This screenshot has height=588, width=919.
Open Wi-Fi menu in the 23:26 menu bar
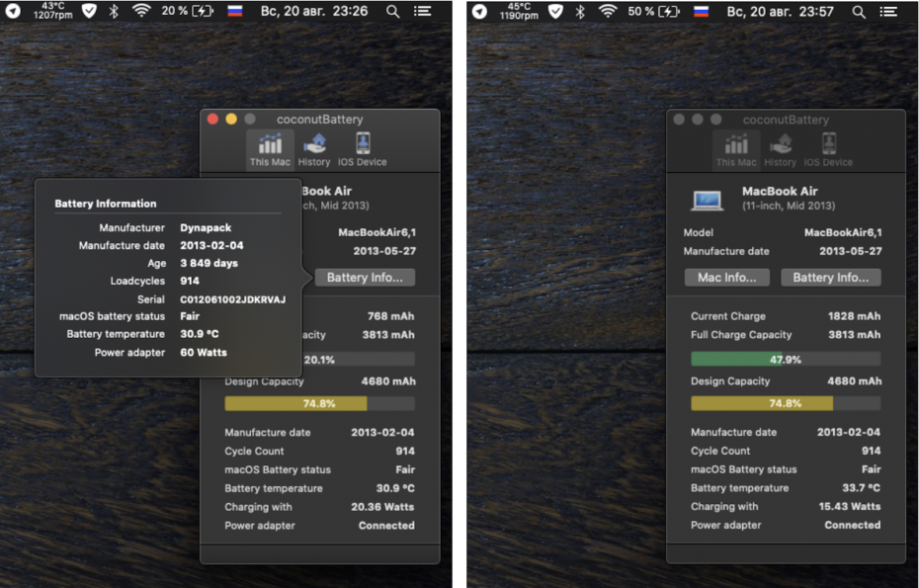[141, 11]
